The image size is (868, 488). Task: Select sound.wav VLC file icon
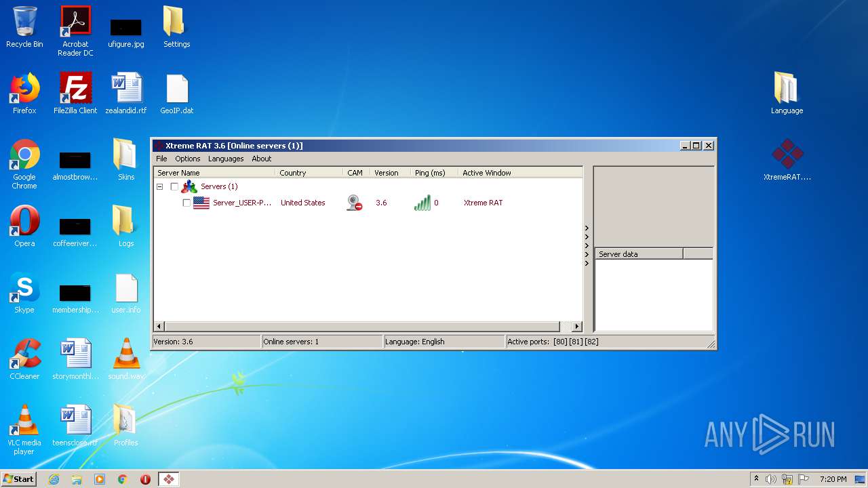point(126,359)
